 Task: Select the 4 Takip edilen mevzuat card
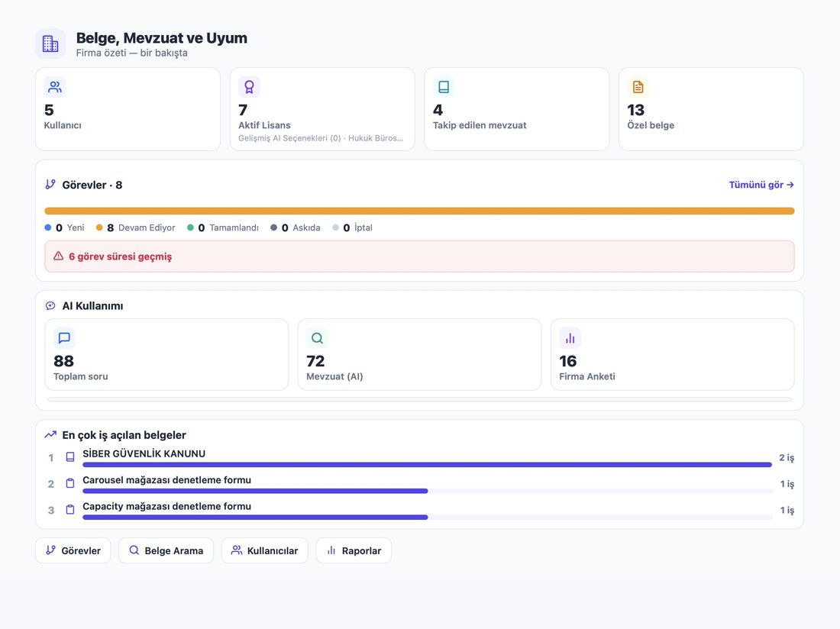coord(517,109)
